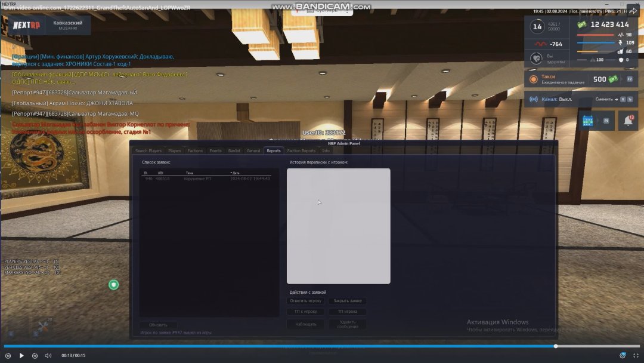Click ТП игрока button
This screenshot has width=644, height=363.
tap(348, 312)
